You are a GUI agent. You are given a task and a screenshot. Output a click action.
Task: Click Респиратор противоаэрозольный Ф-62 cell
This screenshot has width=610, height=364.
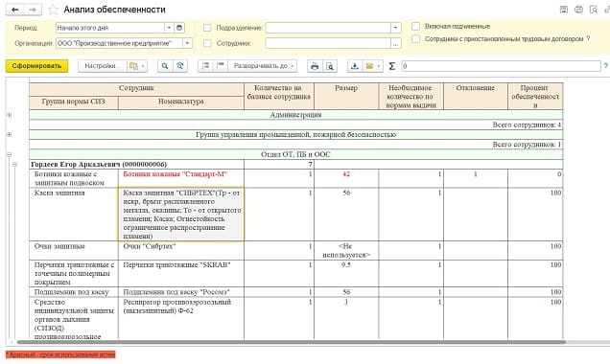click(181, 318)
